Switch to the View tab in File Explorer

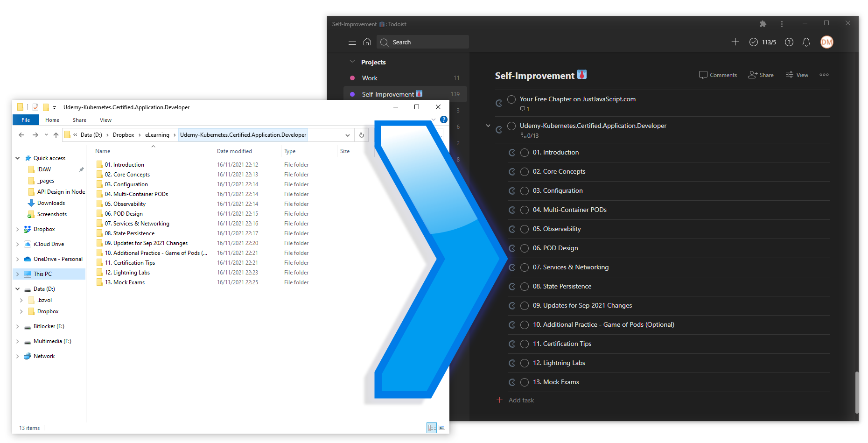pyautogui.click(x=105, y=120)
